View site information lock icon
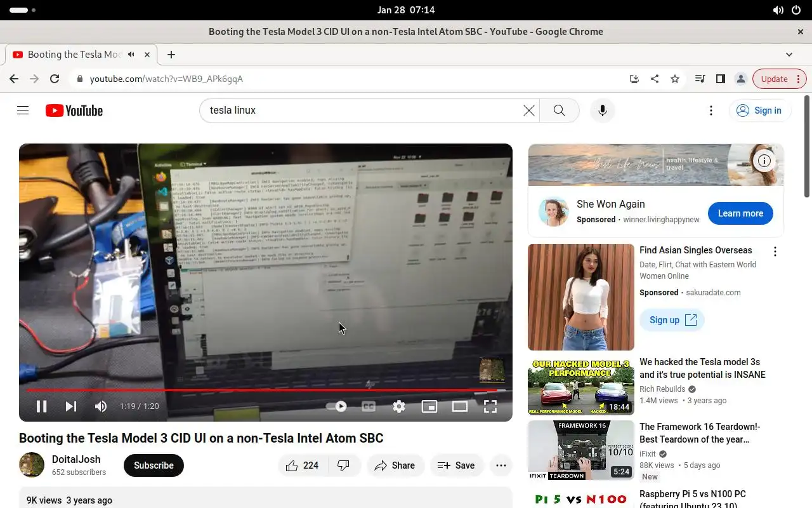The height and width of the screenshot is (508, 812). (x=80, y=79)
